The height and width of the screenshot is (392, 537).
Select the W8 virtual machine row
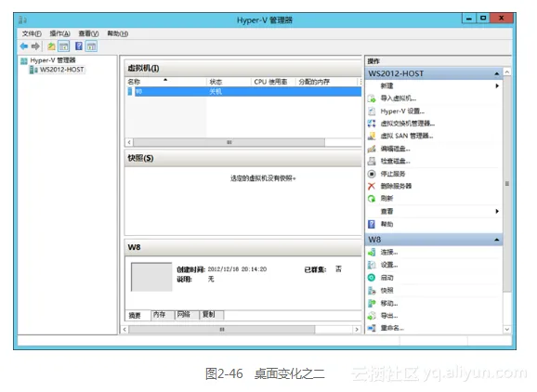point(244,91)
